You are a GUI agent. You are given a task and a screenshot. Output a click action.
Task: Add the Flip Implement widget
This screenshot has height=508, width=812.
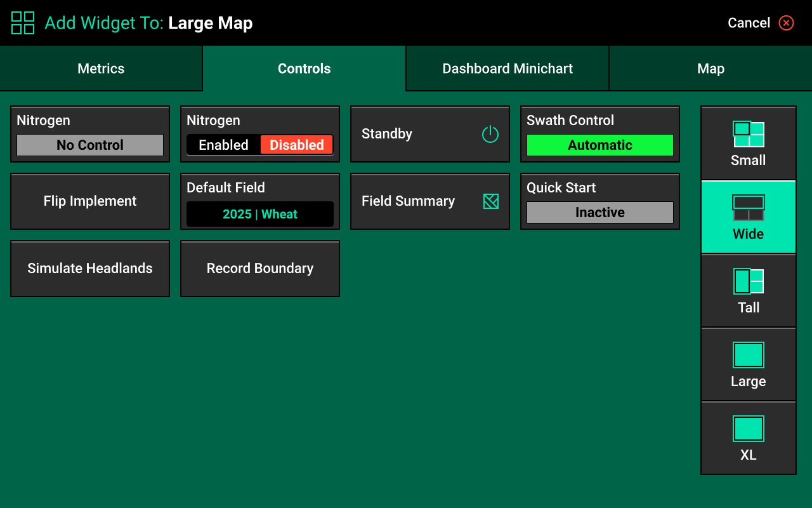point(90,201)
